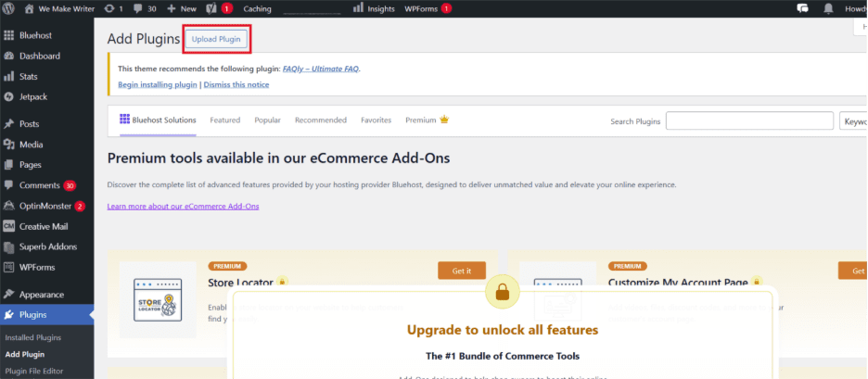Switch to the Popular tab
The height and width of the screenshot is (379, 868).
(267, 120)
